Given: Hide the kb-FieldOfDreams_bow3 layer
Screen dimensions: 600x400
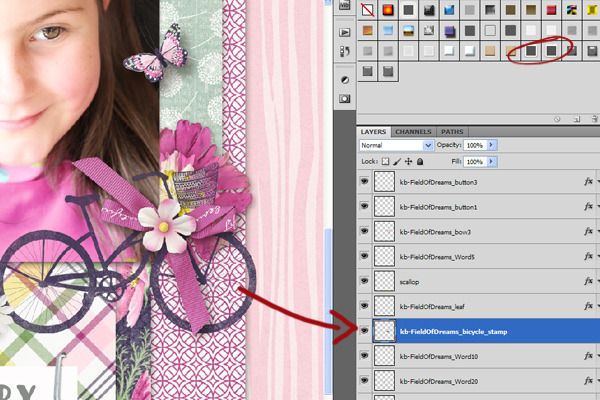Looking at the screenshot, I should [x=364, y=231].
